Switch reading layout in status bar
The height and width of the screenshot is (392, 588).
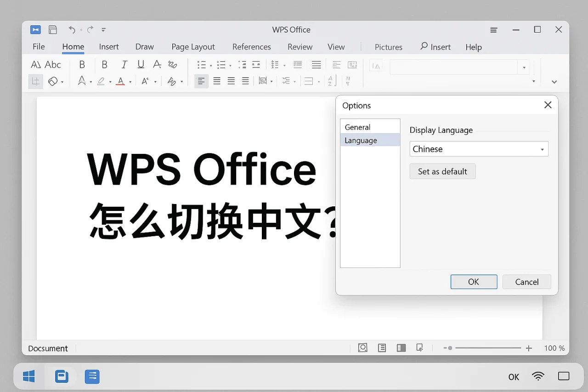[382, 348]
